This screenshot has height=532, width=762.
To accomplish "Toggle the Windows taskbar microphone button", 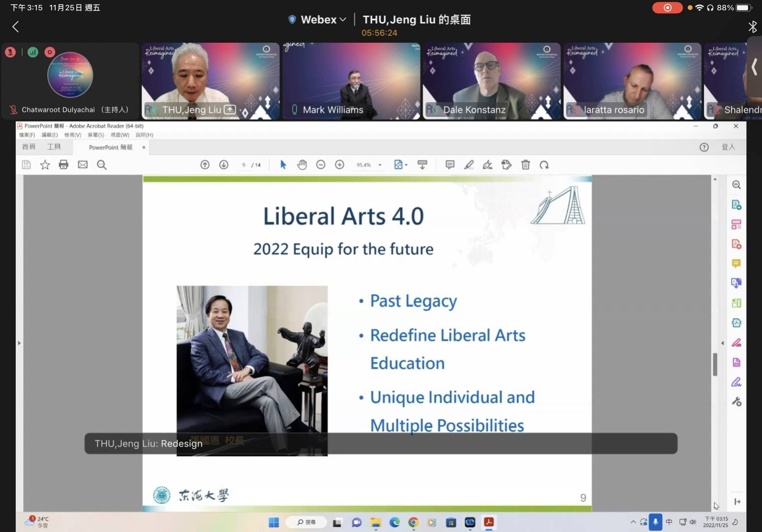I will 655,522.
